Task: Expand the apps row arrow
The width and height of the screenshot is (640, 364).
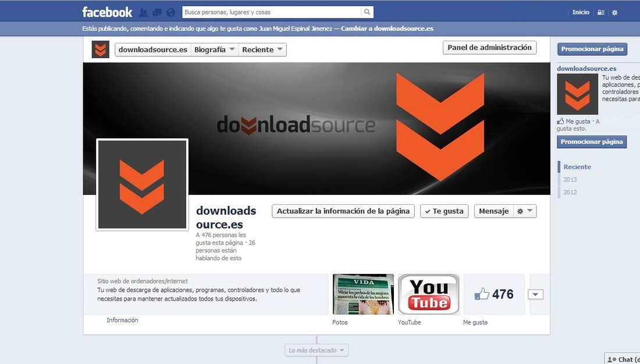Action: click(535, 294)
